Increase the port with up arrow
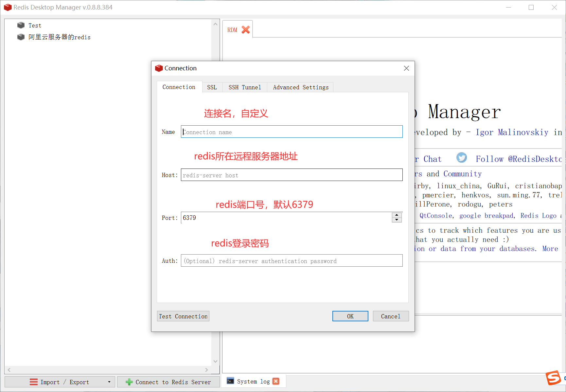The image size is (566, 392). click(397, 215)
